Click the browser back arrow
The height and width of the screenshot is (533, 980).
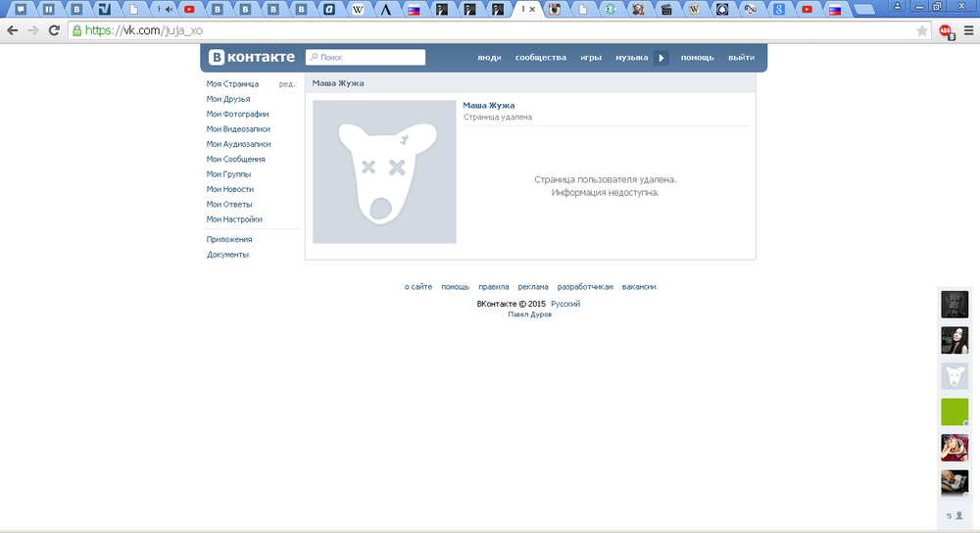[x=12, y=30]
